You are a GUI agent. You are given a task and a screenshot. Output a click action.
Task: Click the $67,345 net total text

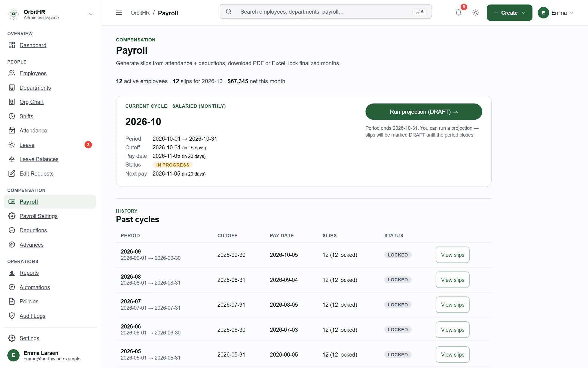click(x=238, y=81)
